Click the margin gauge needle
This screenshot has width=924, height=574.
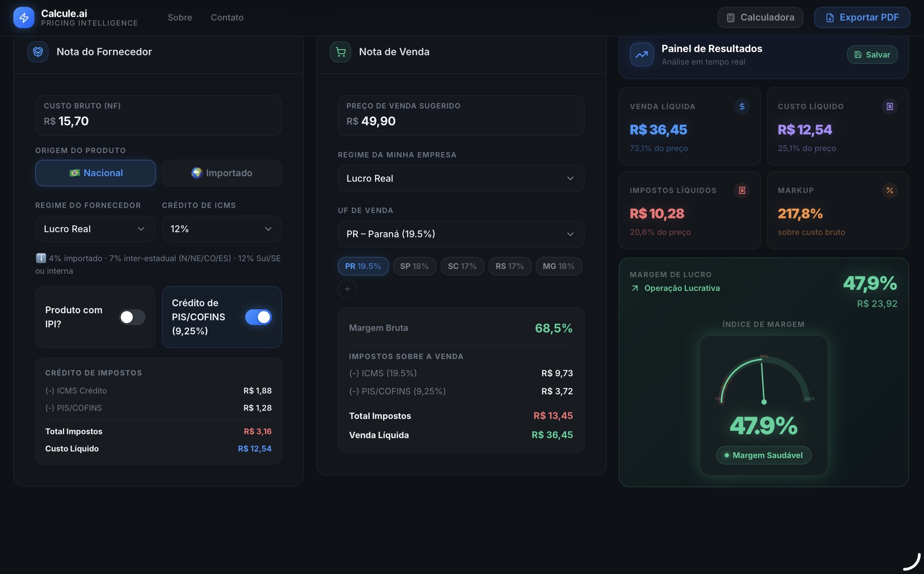(763, 383)
